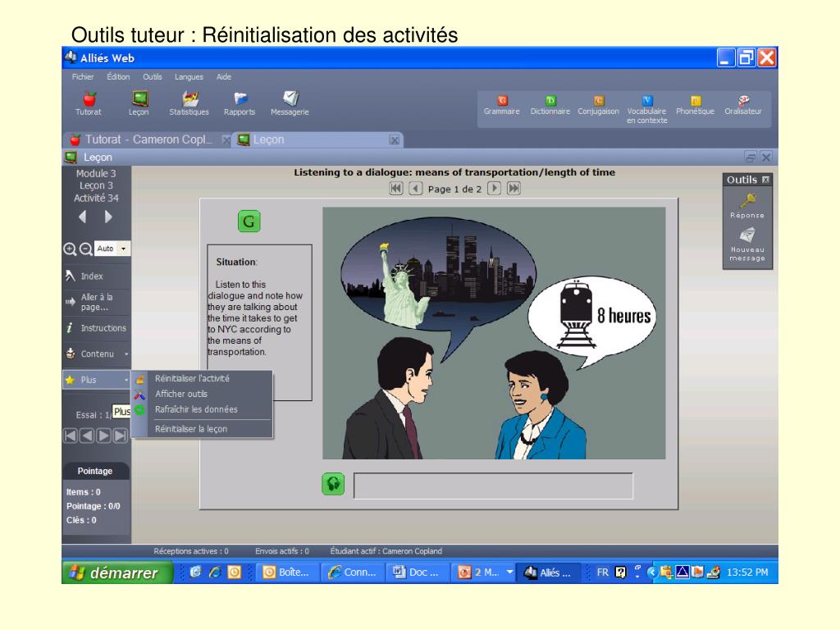Select Rafraîchir les données entry
Viewport: 840px width, 630px height.
(x=203, y=410)
